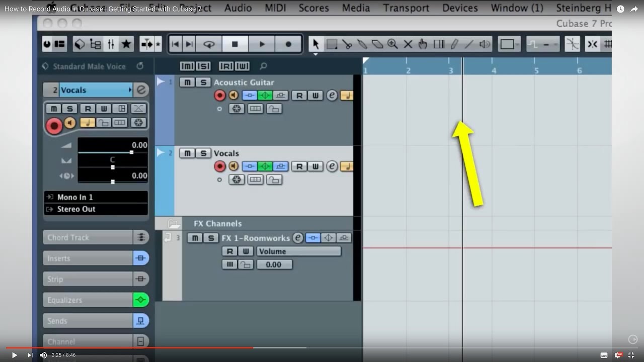Enable Read automation on the Vocals track

click(299, 166)
